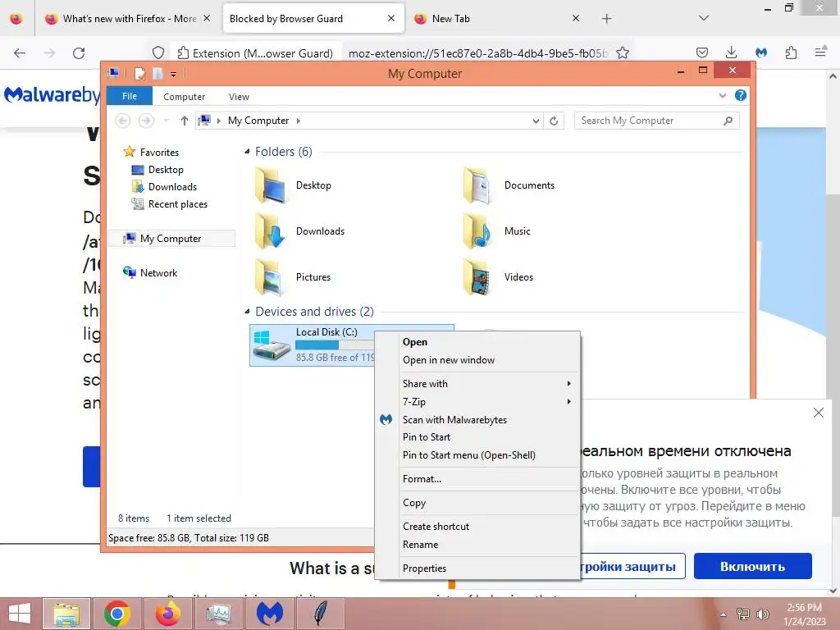Open the Music folder icon
The image size is (840, 630).
[x=477, y=231]
